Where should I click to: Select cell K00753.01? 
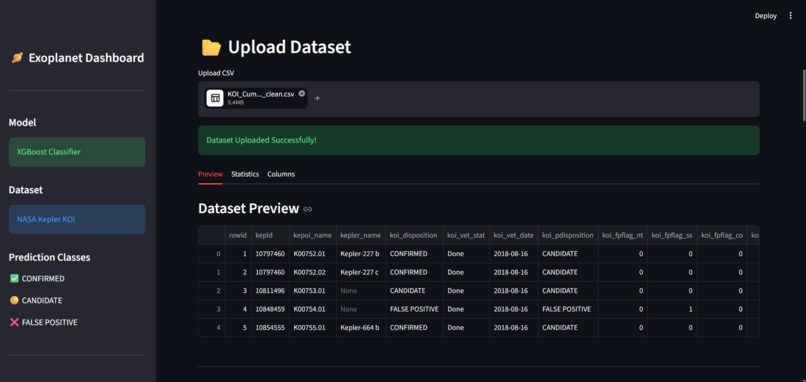[x=313, y=290]
